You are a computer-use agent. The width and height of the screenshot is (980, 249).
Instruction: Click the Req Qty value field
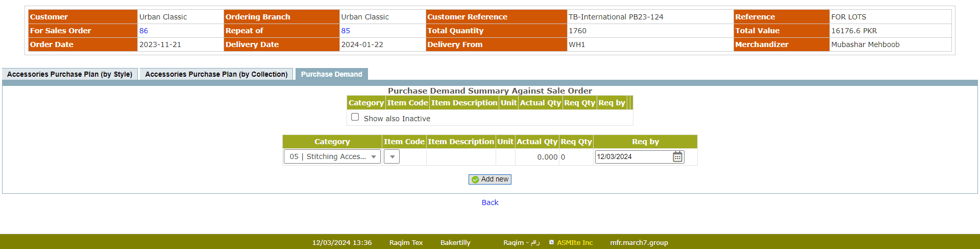click(x=576, y=157)
